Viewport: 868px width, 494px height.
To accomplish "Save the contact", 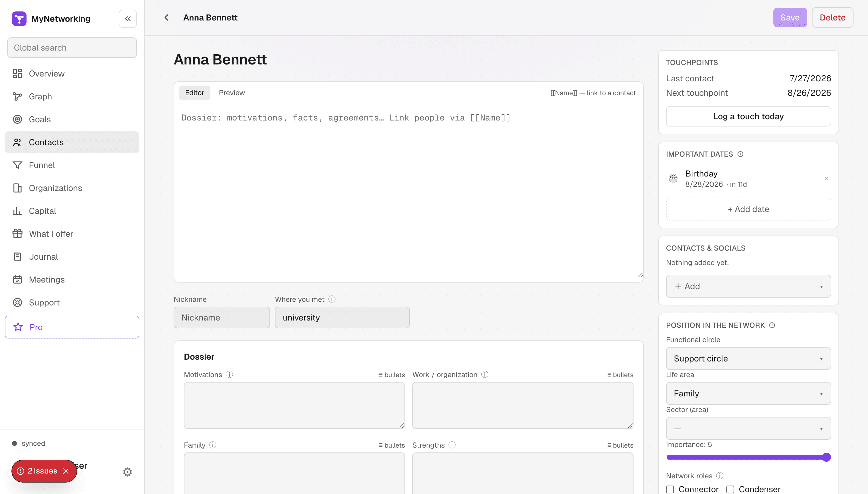I will pos(790,18).
